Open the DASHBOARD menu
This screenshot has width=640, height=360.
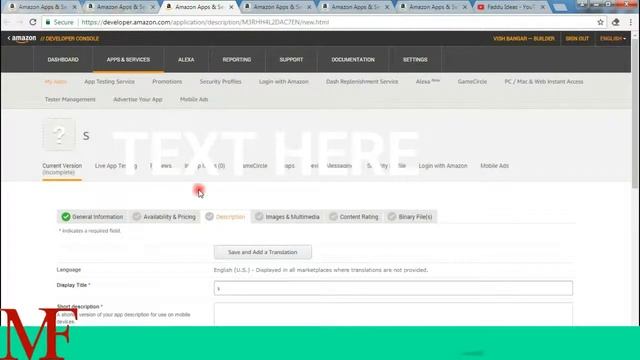click(x=63, y=60)
